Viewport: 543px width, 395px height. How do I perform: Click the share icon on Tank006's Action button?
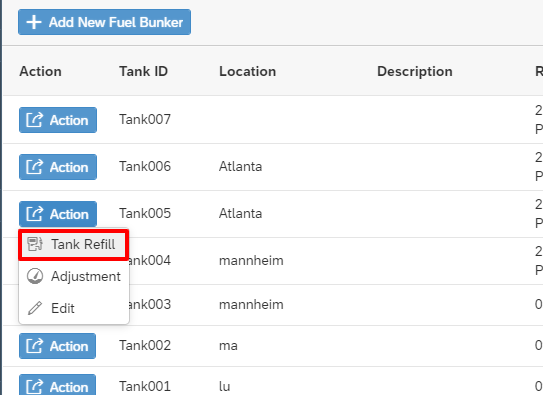(35, 167)
